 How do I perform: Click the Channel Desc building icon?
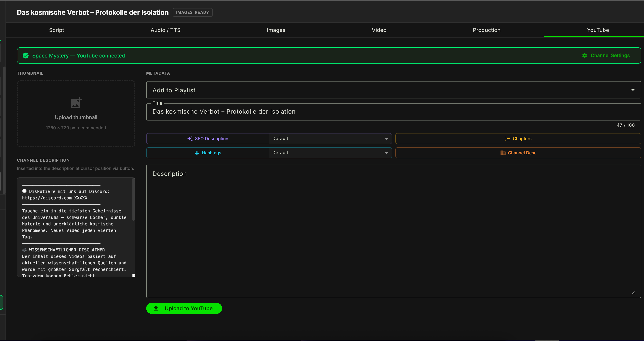click(503, 153)
